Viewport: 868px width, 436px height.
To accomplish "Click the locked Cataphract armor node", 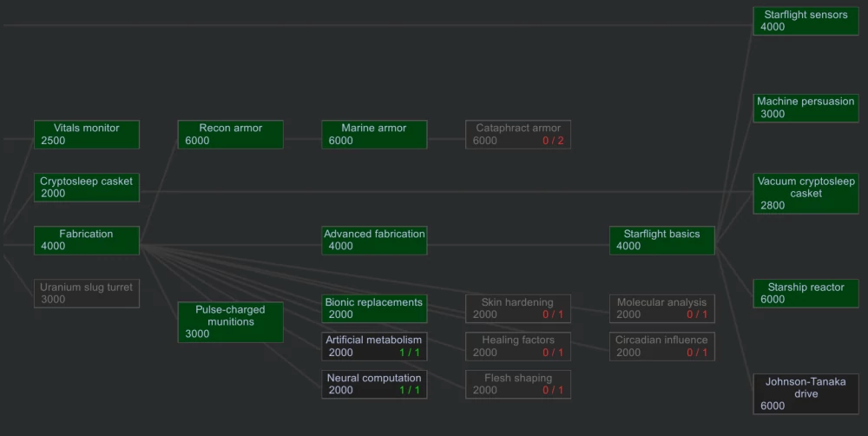I will pos(518,135).
